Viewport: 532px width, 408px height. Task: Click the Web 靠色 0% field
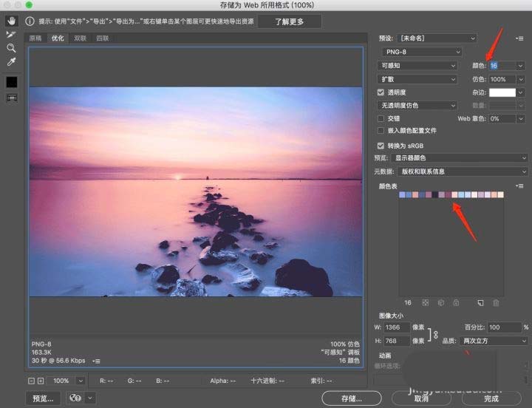click(502, 118)
